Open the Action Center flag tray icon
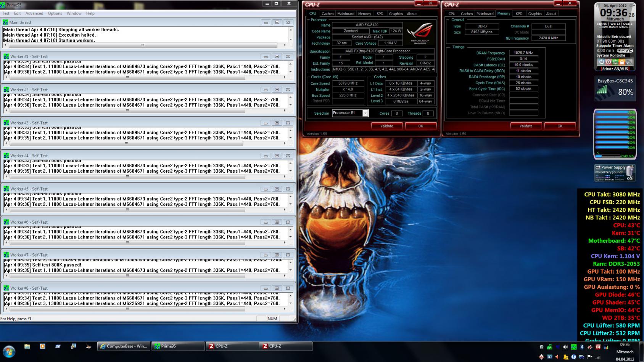 (x=590, y=357)
